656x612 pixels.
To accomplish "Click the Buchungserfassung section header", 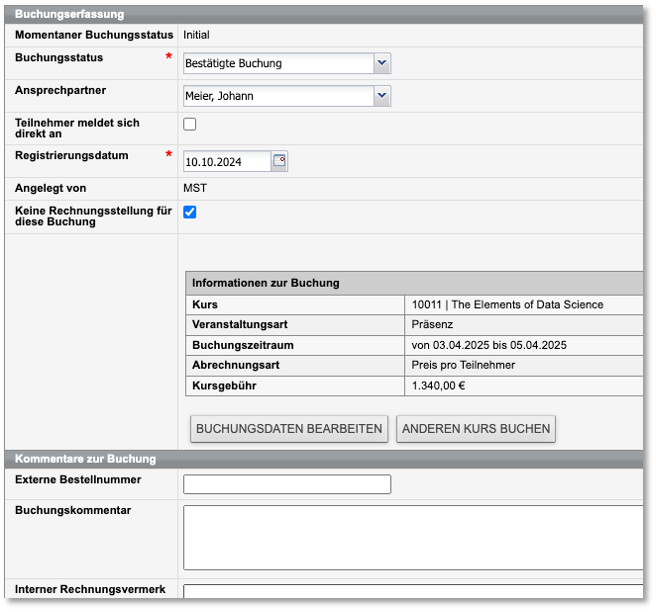I will coord(70,15).
